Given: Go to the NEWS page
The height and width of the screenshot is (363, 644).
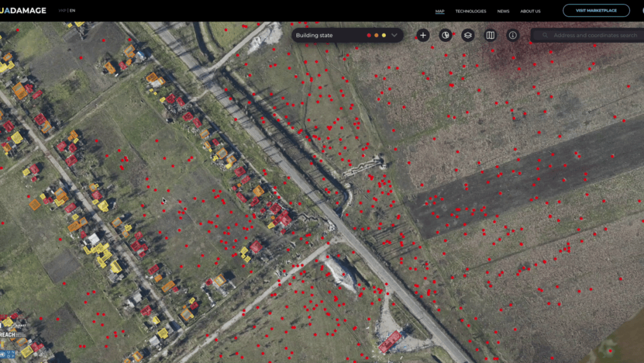Looking at the screenshot, I should pos(503,11).
